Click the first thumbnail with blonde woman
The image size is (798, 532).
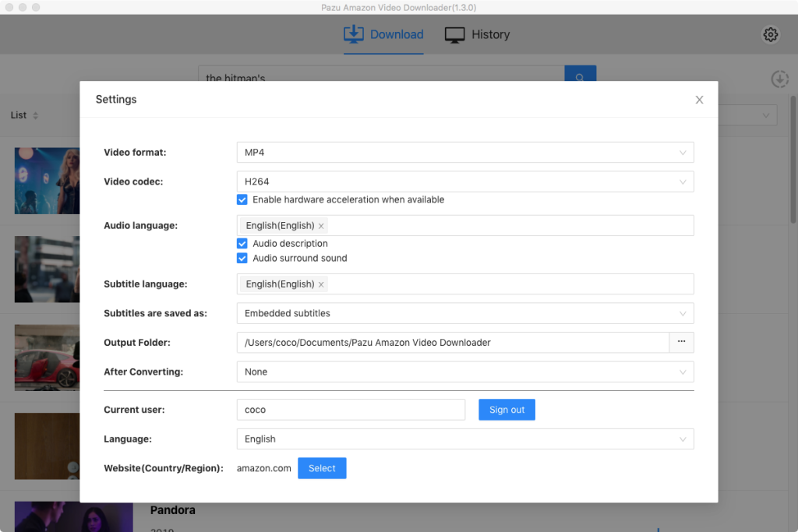coord(47,181)
